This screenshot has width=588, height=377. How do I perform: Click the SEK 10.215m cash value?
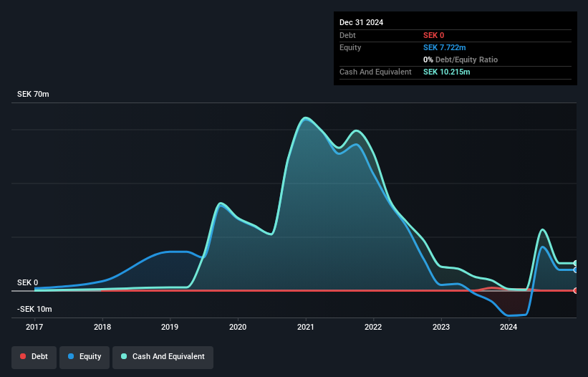[447, 72]
